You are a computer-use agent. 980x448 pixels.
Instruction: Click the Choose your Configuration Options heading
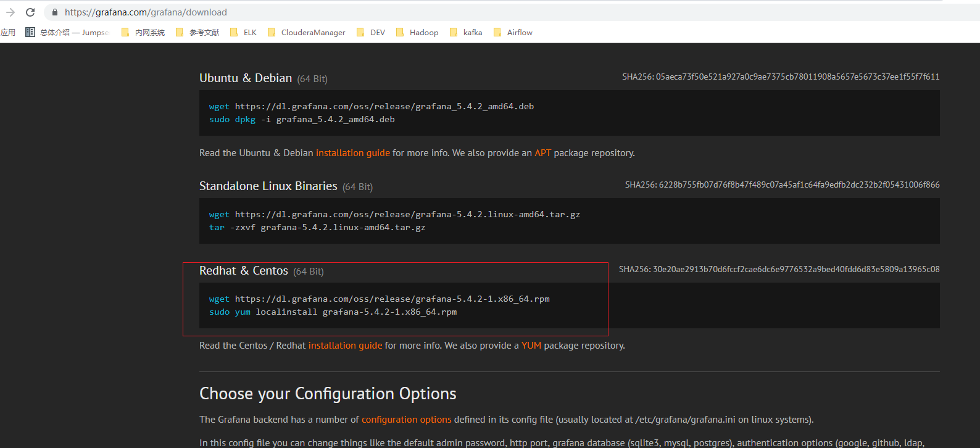pos(328,394)
